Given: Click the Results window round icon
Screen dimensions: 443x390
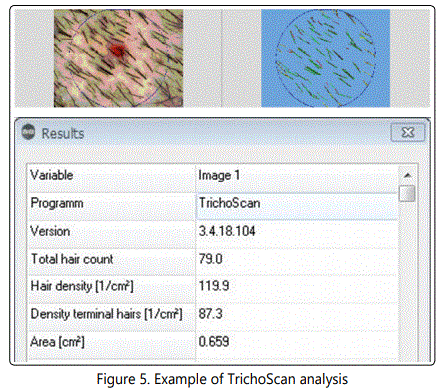Looking at the screenshot, I should coord(28,132).
